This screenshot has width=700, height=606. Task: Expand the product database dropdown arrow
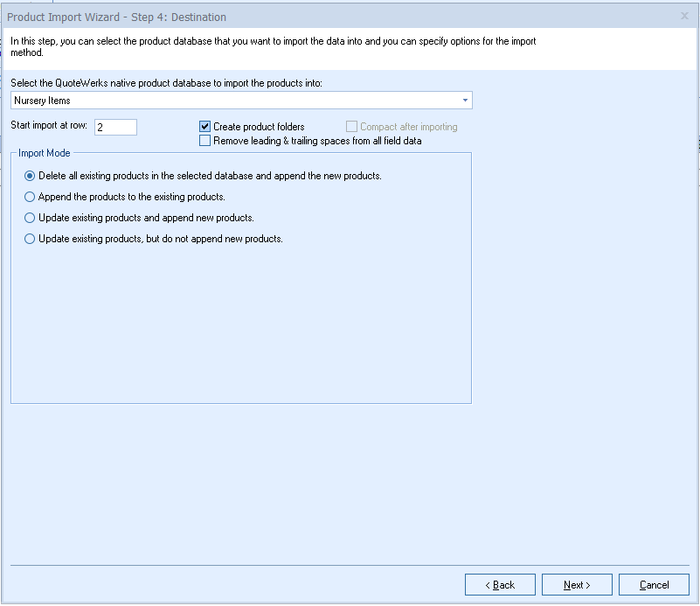pyautogui.click(x=465, y=101)
